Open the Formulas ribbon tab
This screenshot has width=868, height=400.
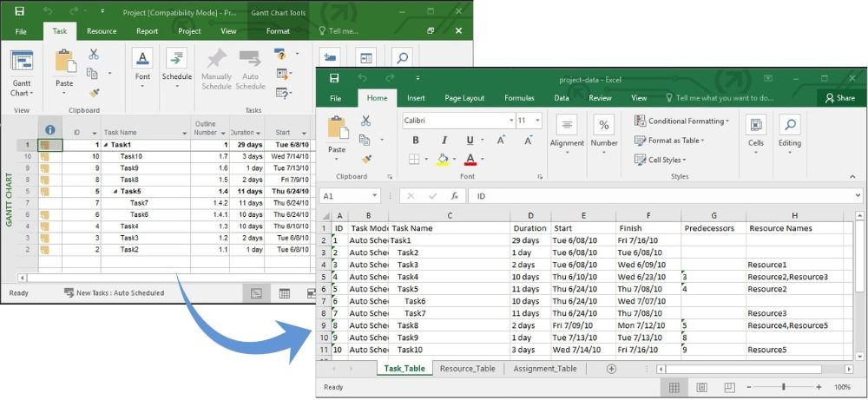click(x=519, y=98)
